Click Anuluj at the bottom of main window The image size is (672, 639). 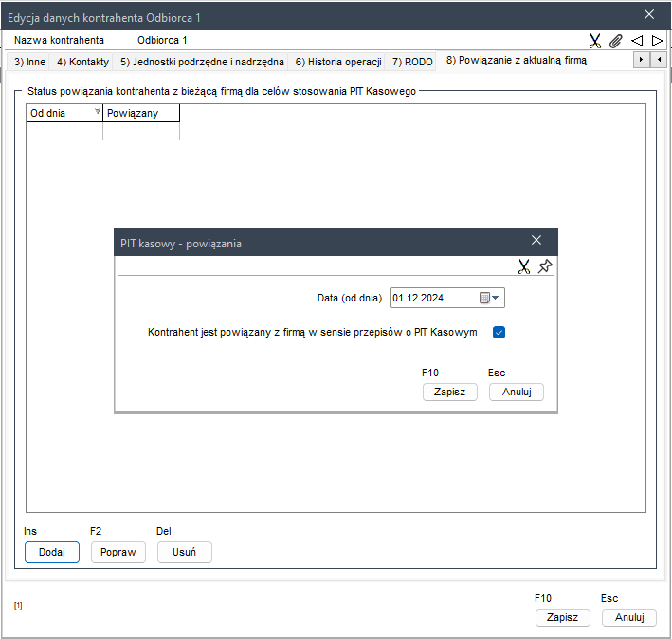(629, 617)
